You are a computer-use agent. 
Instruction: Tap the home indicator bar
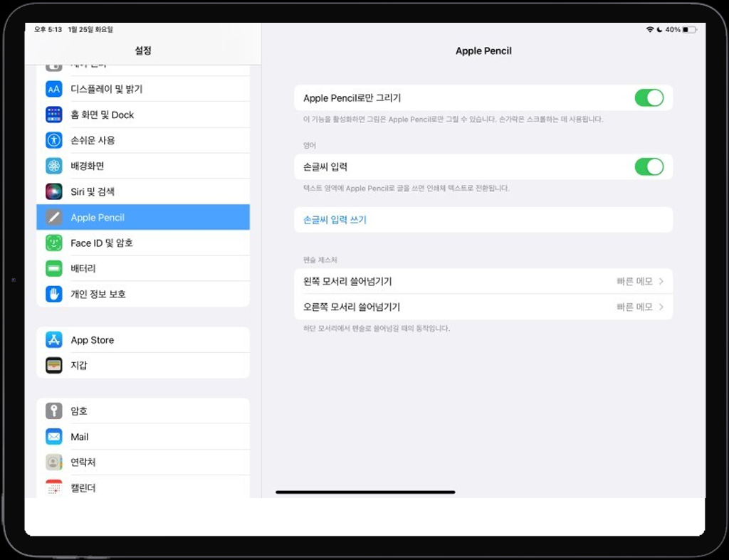click(365, 492)
